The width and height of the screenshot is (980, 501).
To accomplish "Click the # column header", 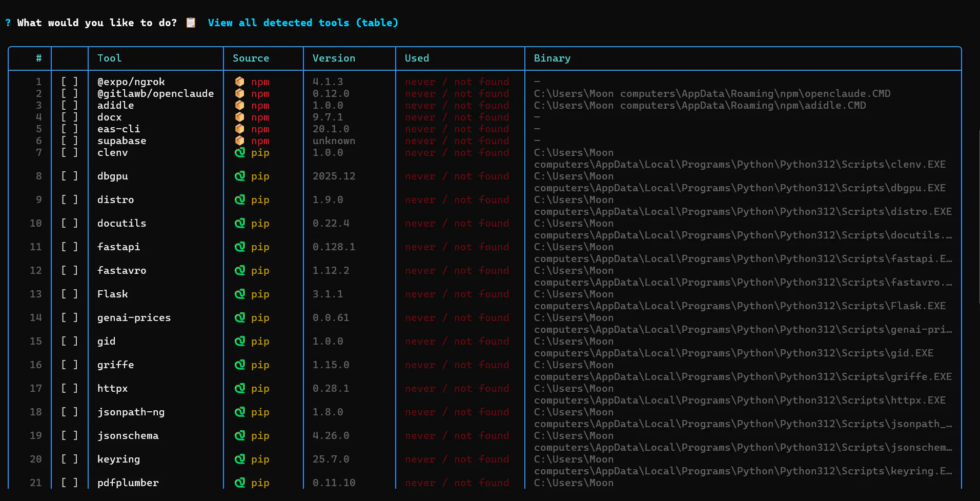I will tap(39, 58).
